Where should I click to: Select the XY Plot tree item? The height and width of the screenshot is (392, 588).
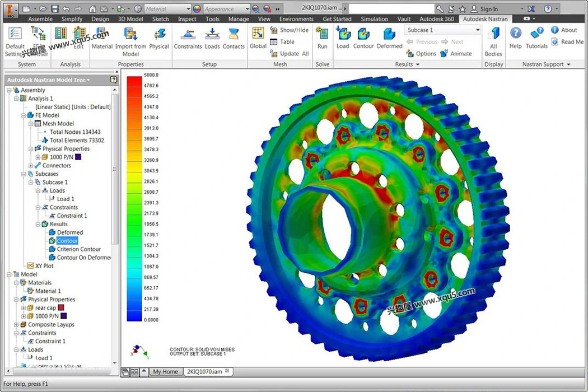click(44, 266)
